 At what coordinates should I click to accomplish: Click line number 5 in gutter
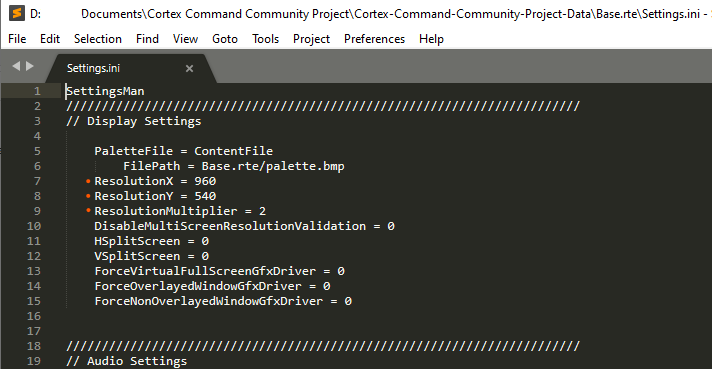pos(37,151)
